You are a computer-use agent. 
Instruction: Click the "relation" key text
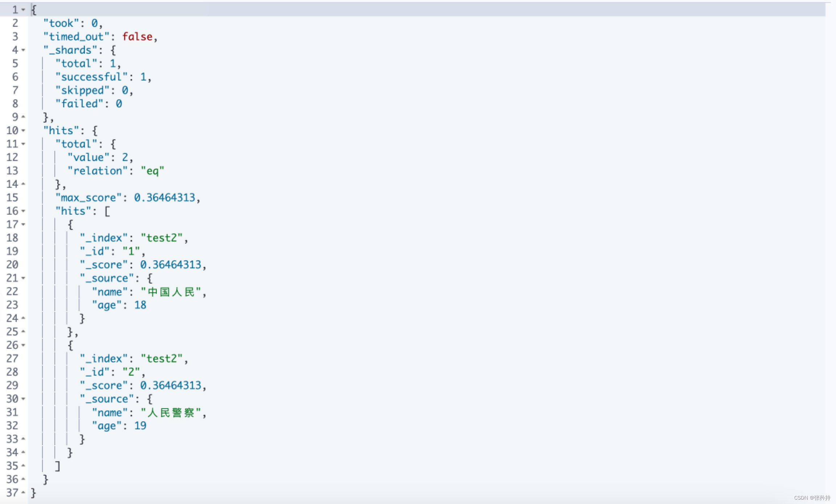coord(98,171)
